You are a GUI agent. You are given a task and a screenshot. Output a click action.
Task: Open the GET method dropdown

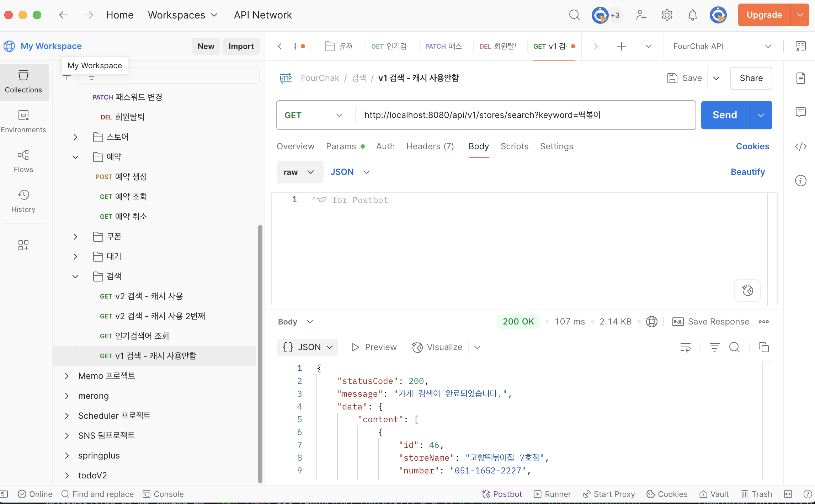point(313,115)
